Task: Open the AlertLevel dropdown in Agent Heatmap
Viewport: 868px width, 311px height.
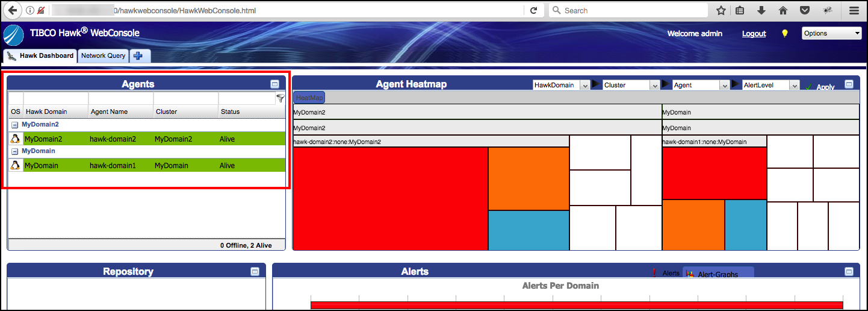Action: 770,85
